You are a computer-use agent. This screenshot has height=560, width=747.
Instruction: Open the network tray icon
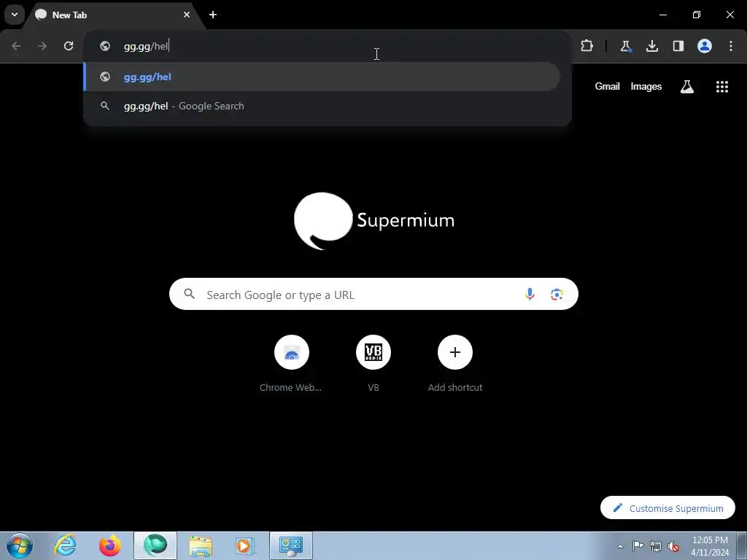click(656, 546)
